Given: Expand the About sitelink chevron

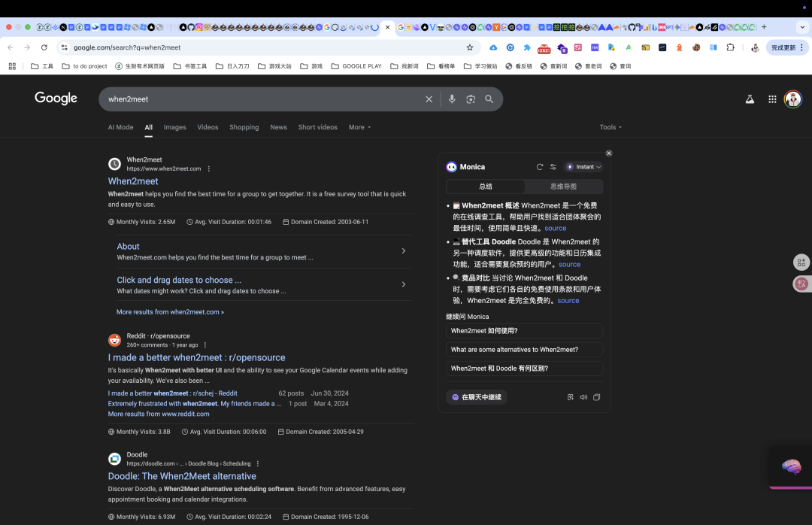Looking at the screenshot, I should point(404,250).
